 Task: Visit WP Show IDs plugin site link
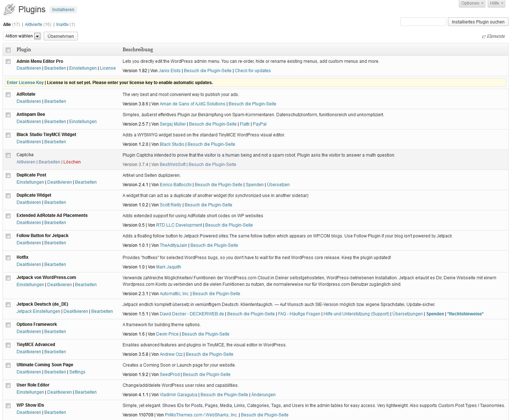tap(265, 415)
